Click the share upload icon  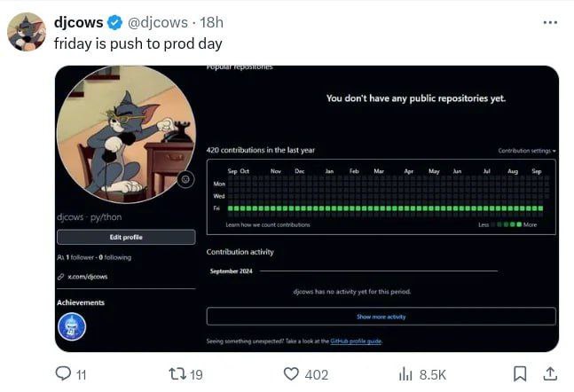550,374
